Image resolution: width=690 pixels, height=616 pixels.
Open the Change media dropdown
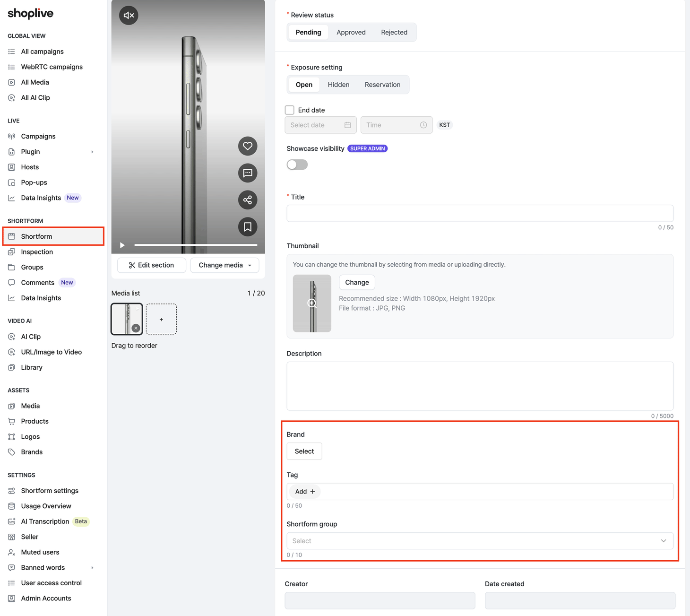[x=225, y=265]
